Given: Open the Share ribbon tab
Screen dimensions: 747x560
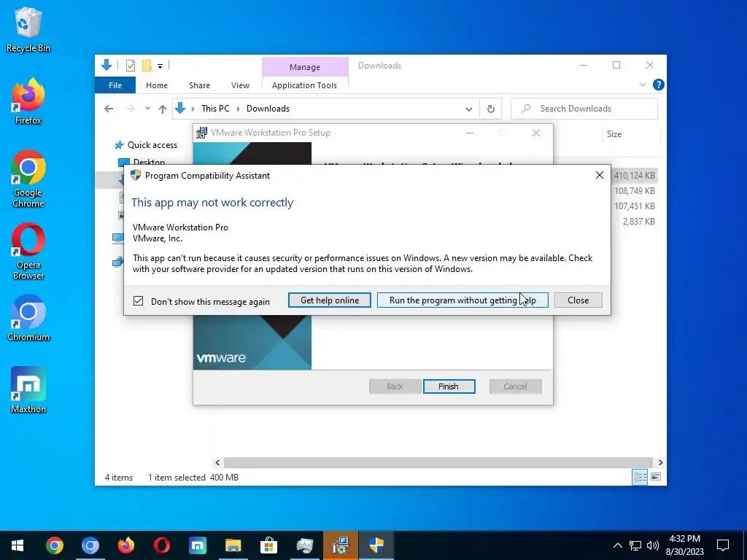Looking at the screenshot, I should [x=199, y=85].
